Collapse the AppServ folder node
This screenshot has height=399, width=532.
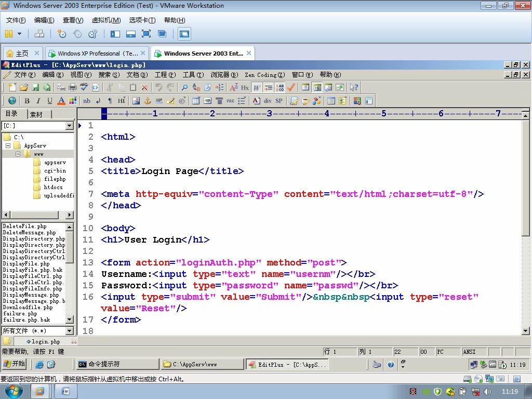click(8, 145)
